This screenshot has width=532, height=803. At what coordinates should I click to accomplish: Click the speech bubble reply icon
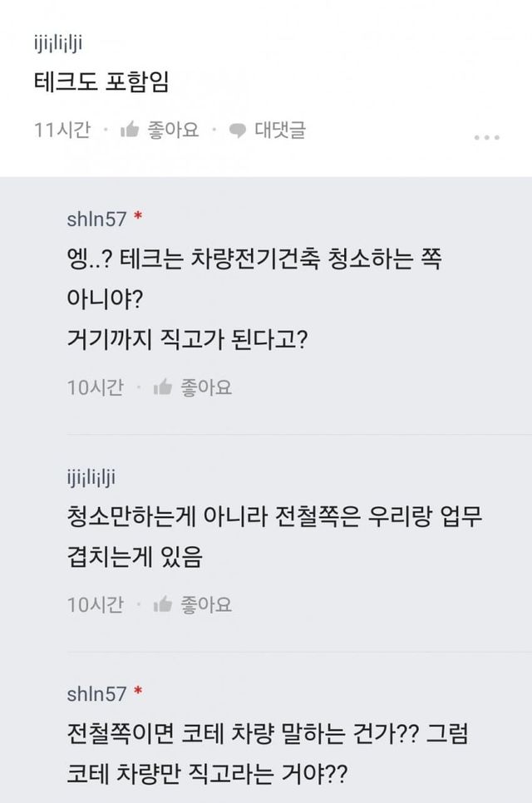click(x=238, y=130)
